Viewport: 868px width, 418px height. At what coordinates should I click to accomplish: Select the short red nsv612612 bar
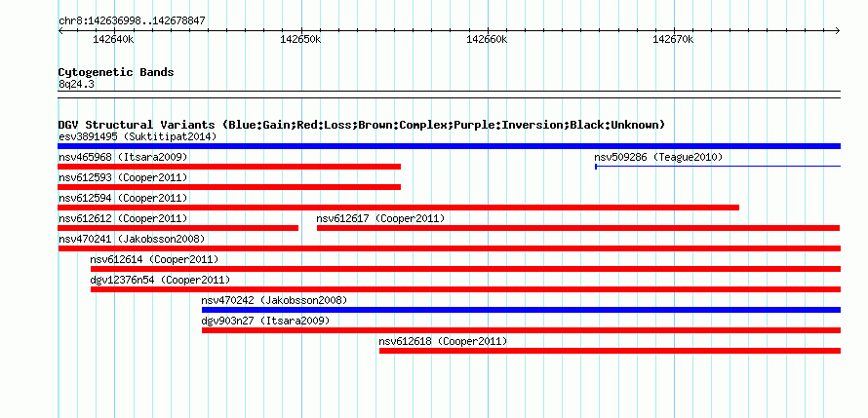tap(178, 228)
